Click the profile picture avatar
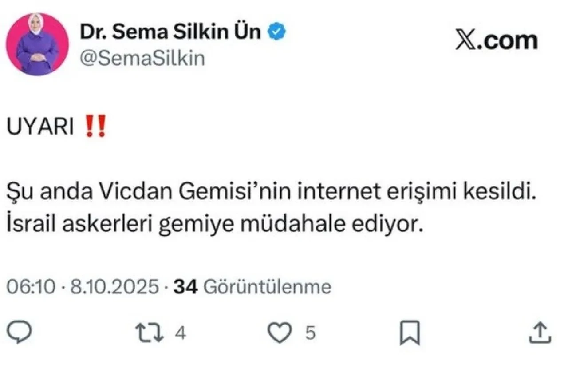Viewport: 568px width, 392px height. (37, 42)
